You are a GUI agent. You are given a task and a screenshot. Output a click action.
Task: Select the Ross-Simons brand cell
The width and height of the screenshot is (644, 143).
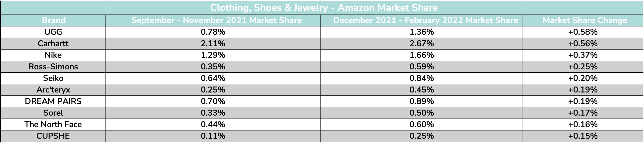[x=53, y=67]
